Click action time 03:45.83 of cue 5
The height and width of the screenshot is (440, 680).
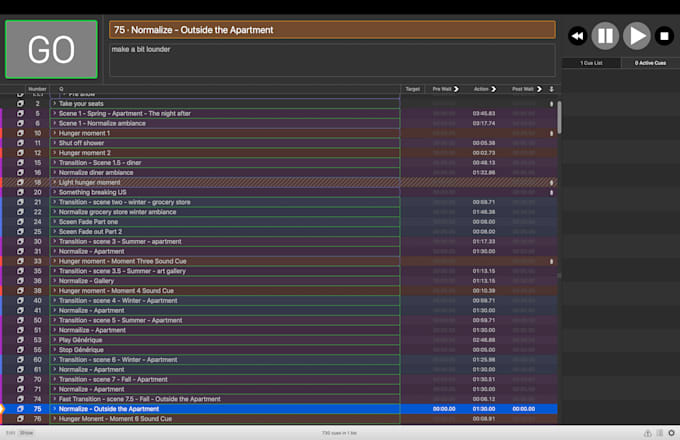coord(484,114)
